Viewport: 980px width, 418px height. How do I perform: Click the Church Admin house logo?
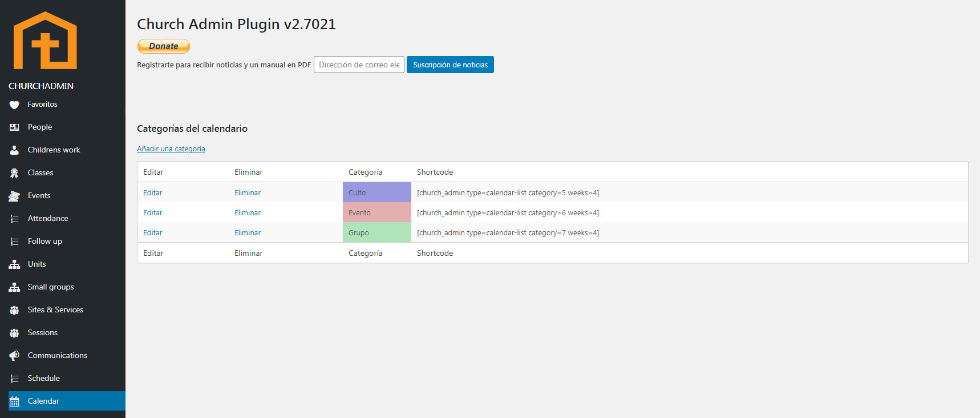45,41
